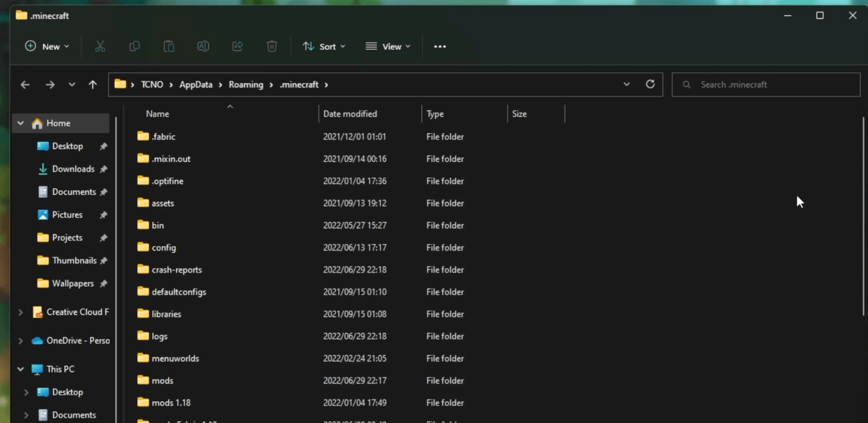Collapse the This PC tree section
Image resolution: width=868 pixels, height=423 pixels.
pos(21,369)
